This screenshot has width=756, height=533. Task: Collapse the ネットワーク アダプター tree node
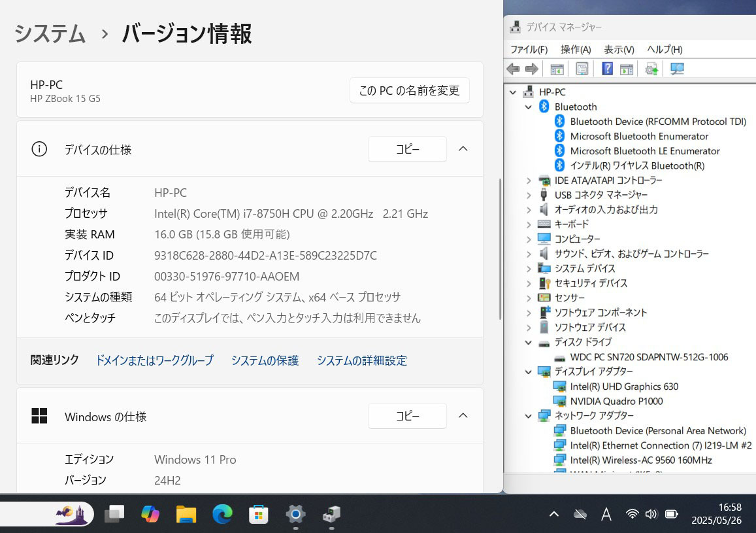pos(529,416)
